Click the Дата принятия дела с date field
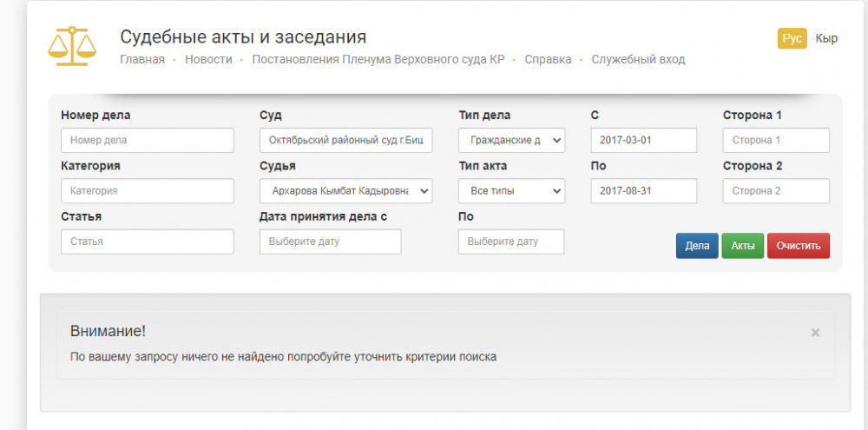 click(x=330, y=241)
